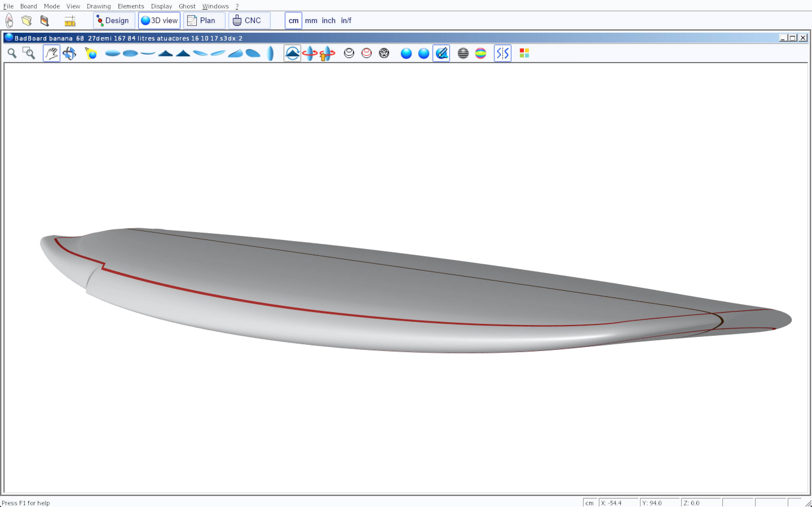Select the hand pan tool
Viewport: 812px width, 507px height.
(x=51, y=53)
